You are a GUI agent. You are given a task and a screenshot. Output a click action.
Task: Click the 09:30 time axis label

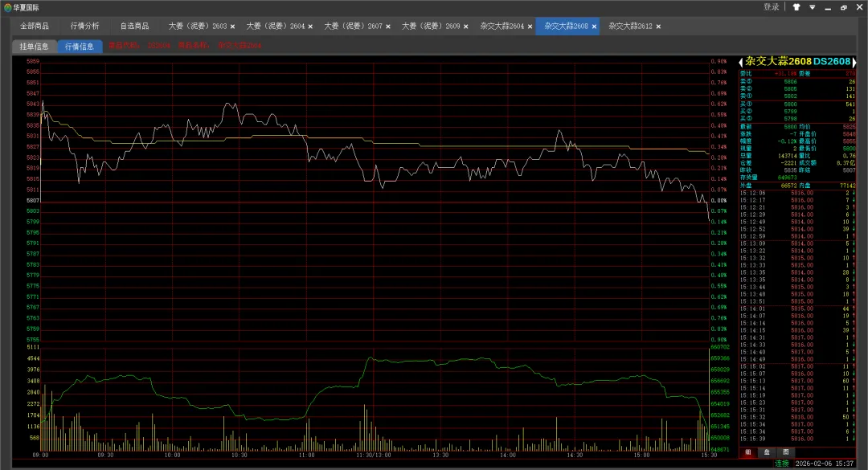(x=106, y=455)
